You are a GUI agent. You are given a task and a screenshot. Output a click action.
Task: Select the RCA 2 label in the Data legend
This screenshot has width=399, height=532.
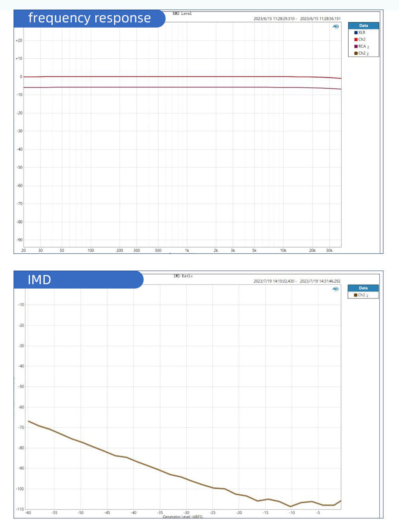click(363, 46)
